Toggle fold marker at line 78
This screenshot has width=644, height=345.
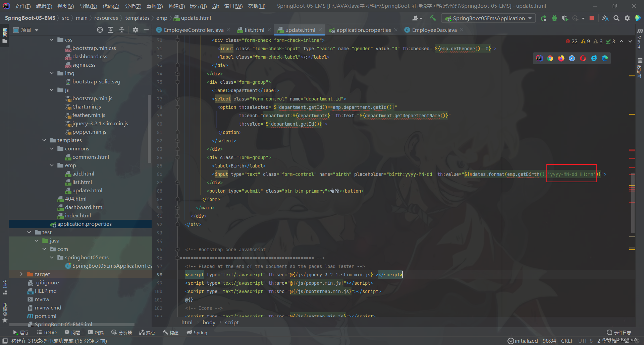click(177, 107)
